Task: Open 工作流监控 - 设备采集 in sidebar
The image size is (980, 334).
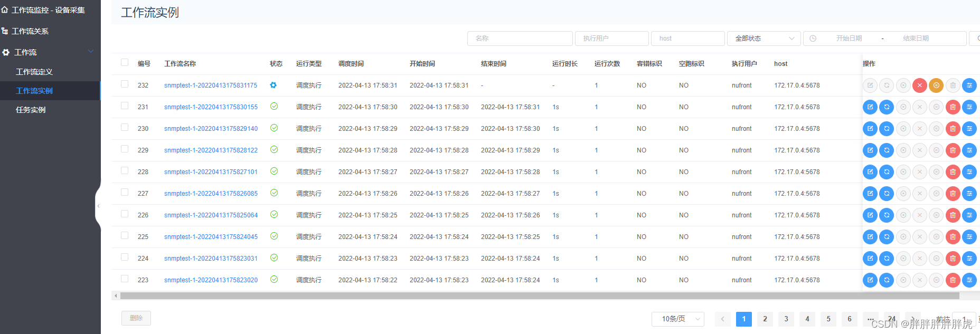Action: 48,10
